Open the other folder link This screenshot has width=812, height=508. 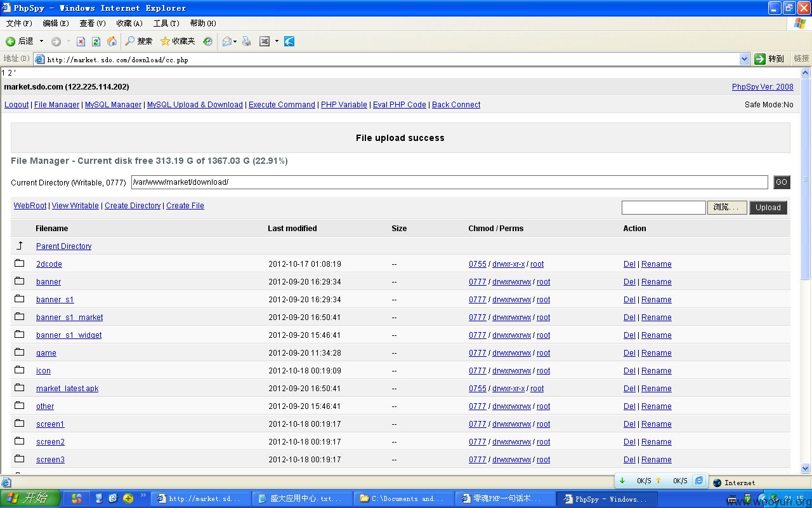(x=45, y=406)
